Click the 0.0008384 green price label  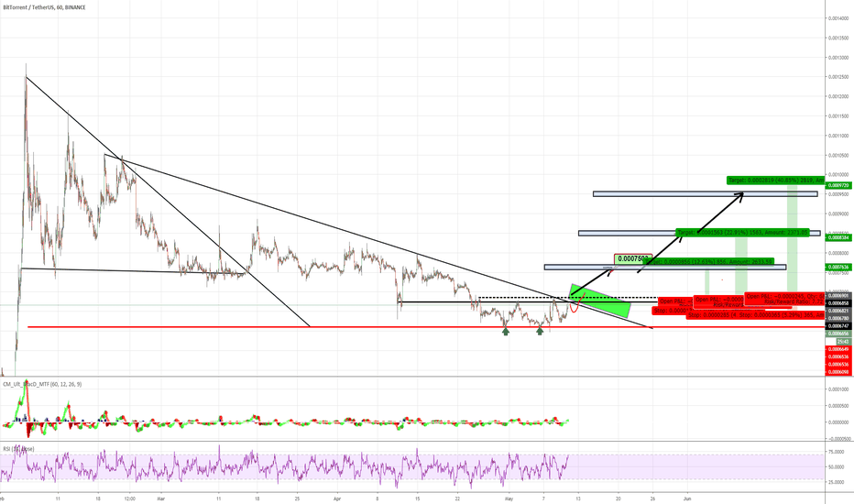click(838, 237)
